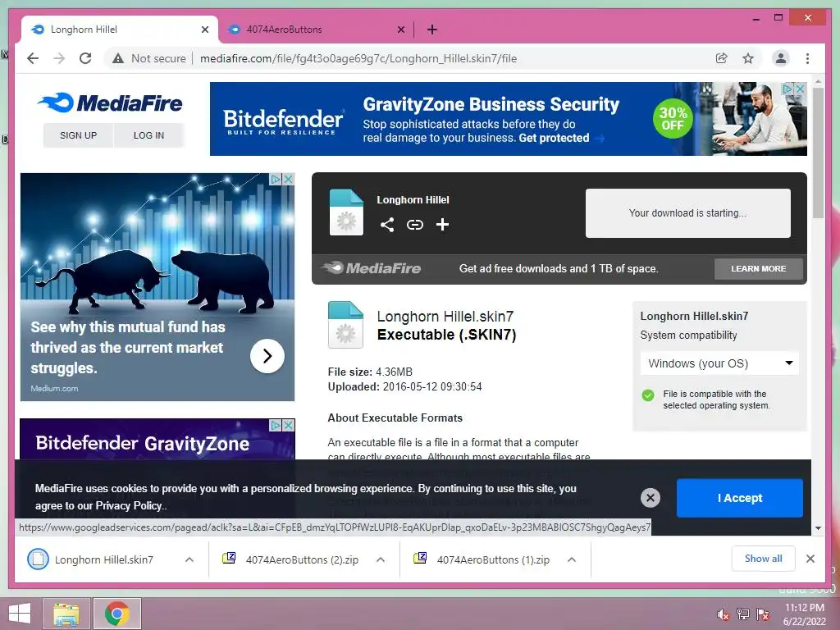The width and height of the screenshot is (840, 630).
Task: Click the Chrome taskbar icon
Action: pyautogui.click(x=116, y=614)
